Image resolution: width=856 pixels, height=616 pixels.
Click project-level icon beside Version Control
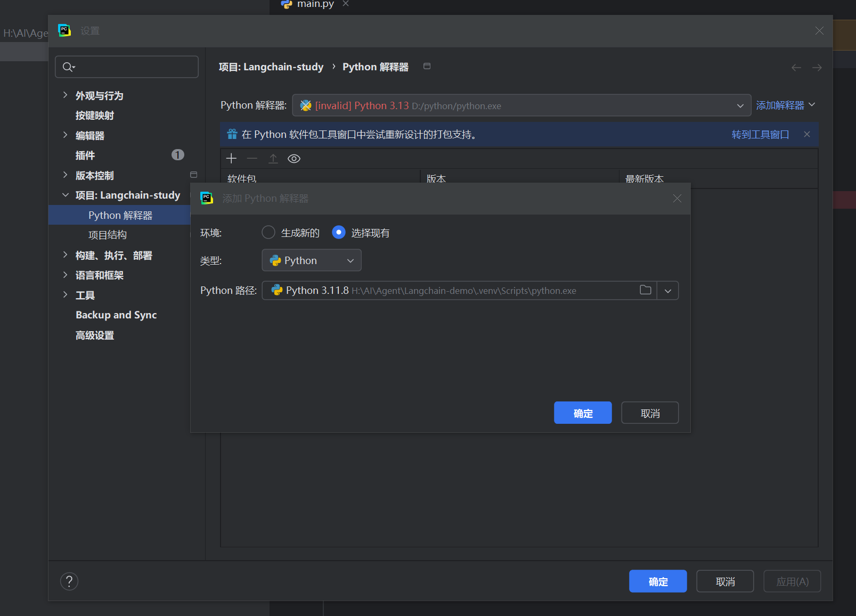[193, 175]
